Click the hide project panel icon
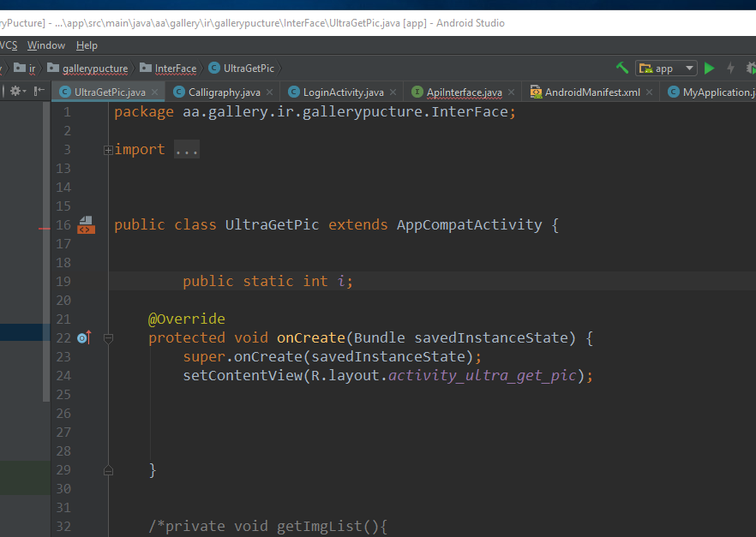756x537 pixels. coord(40,91)
